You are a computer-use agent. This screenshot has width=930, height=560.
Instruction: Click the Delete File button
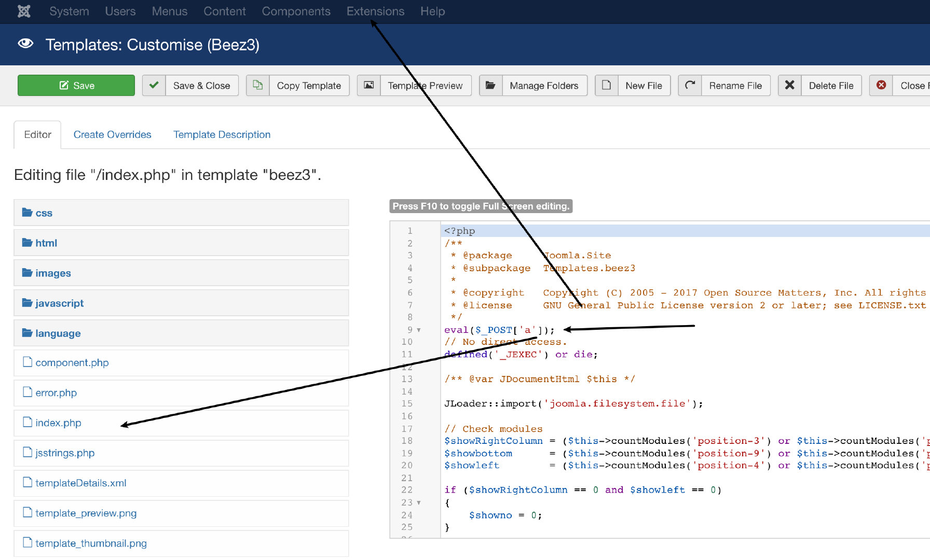click(820, 86)
